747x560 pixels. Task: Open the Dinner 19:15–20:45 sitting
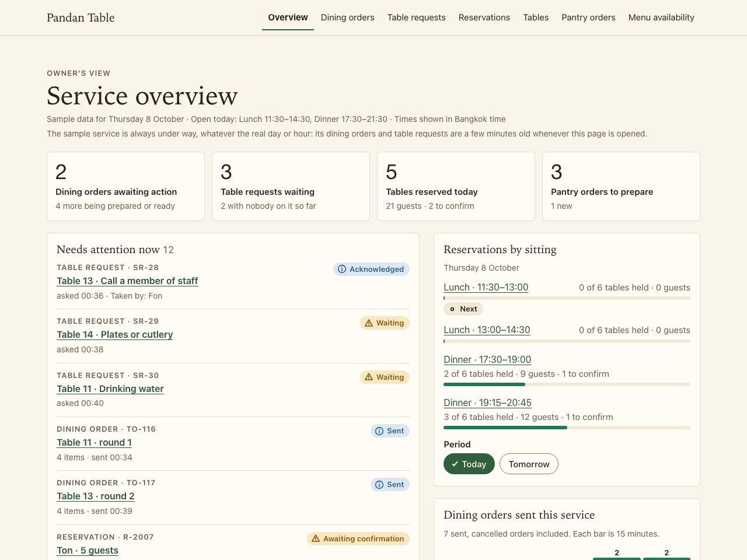[487, 403]
